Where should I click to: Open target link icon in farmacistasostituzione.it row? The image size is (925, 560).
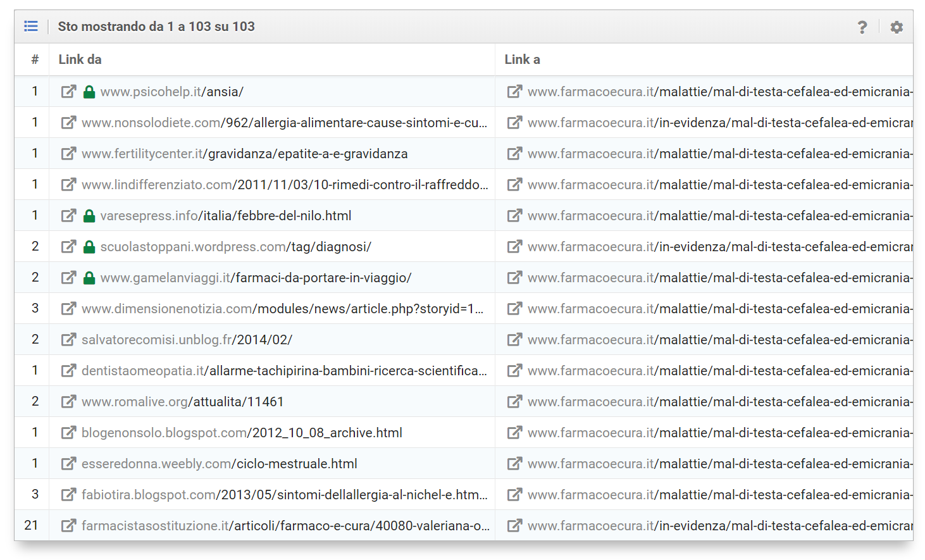click(514, 525)
